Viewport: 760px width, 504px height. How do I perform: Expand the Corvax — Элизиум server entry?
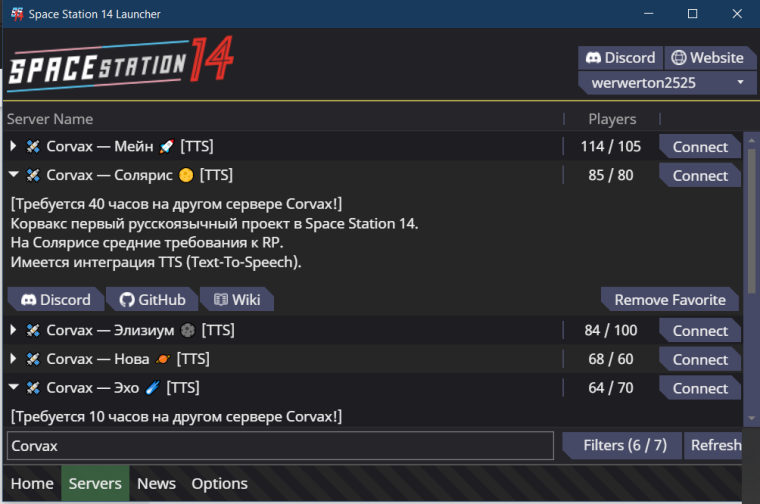tap(13, 330)
